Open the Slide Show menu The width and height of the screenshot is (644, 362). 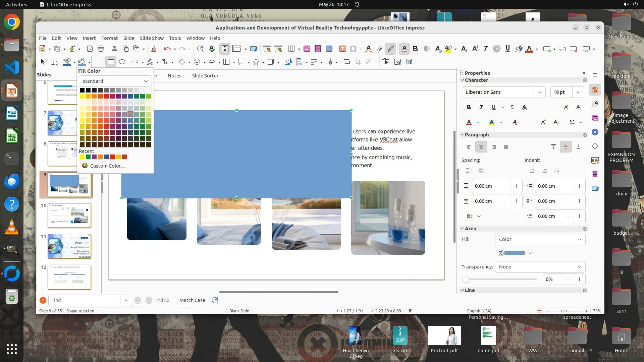(x=152, y=38)
